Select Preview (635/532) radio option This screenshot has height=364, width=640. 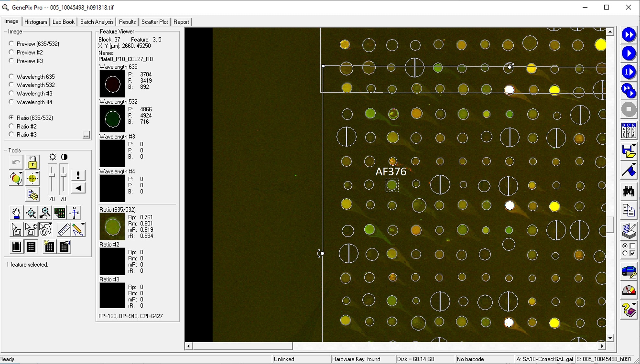[x=12, y=43]
